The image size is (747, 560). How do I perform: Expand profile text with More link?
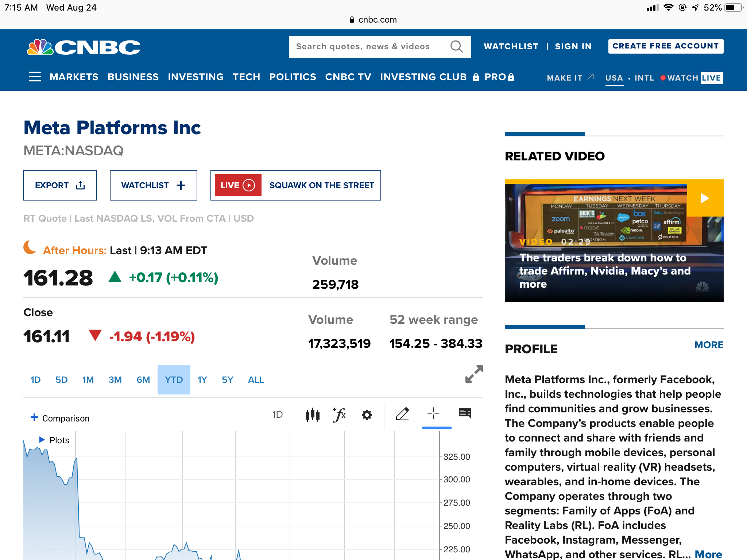tap(708, 554)
